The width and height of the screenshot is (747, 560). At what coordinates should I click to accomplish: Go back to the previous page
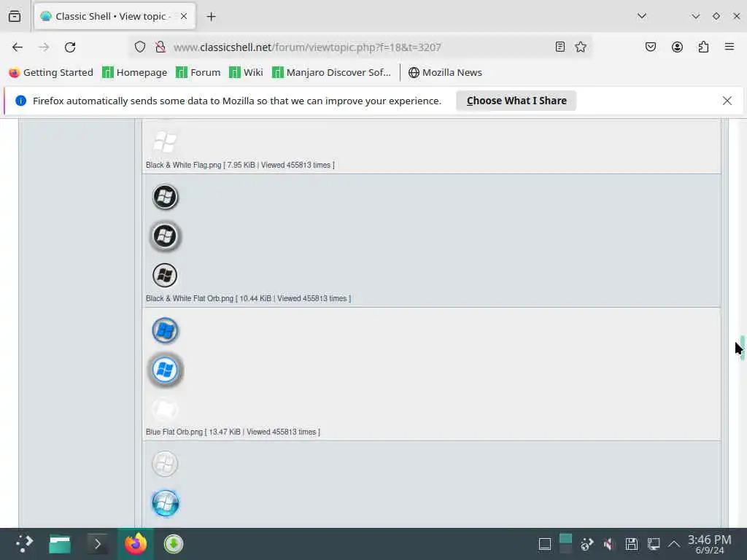click(x=18, y=47)
